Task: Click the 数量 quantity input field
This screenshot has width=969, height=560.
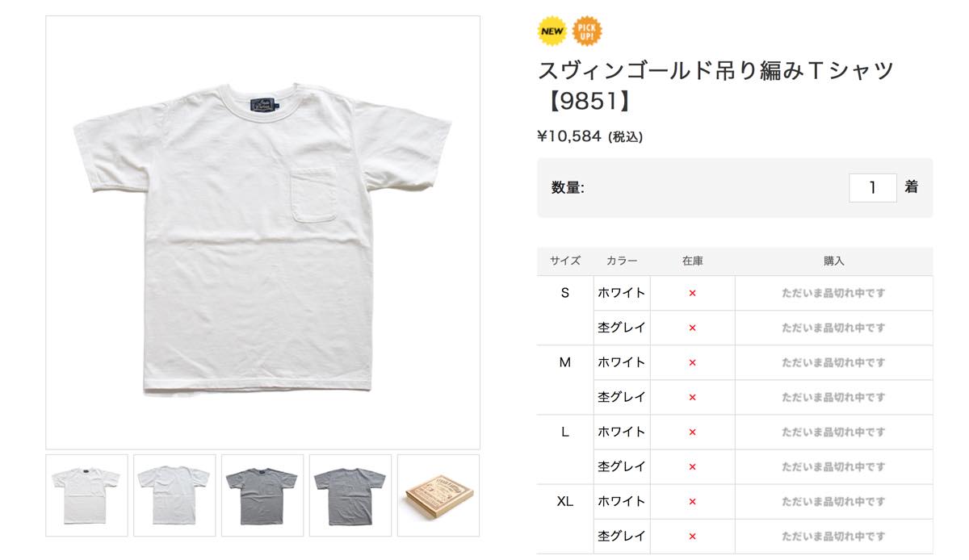Action: [x=873, y=187]
